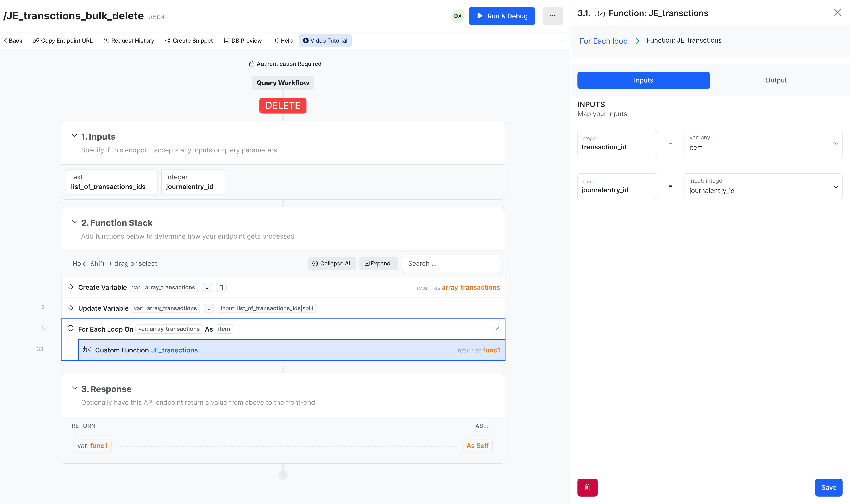The image size is (850, 504).
Task: Select the journalentry_id integer input card
Action: click(193, 182)
